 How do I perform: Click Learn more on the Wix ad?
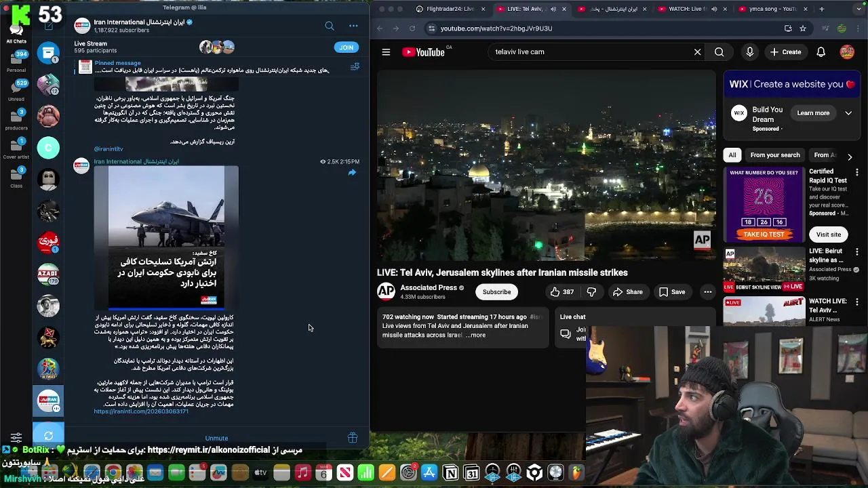813,113
